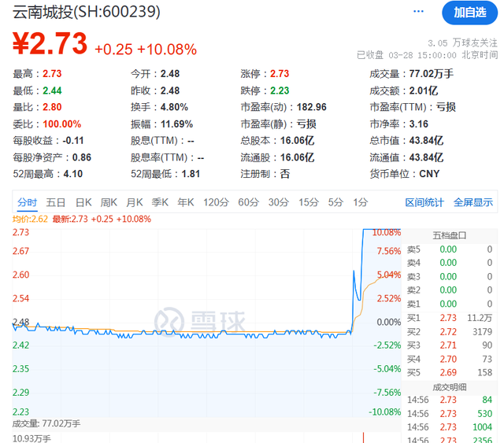Open the 周K chart tab
The image size is (504, 443).
click(x=109, y=202)
